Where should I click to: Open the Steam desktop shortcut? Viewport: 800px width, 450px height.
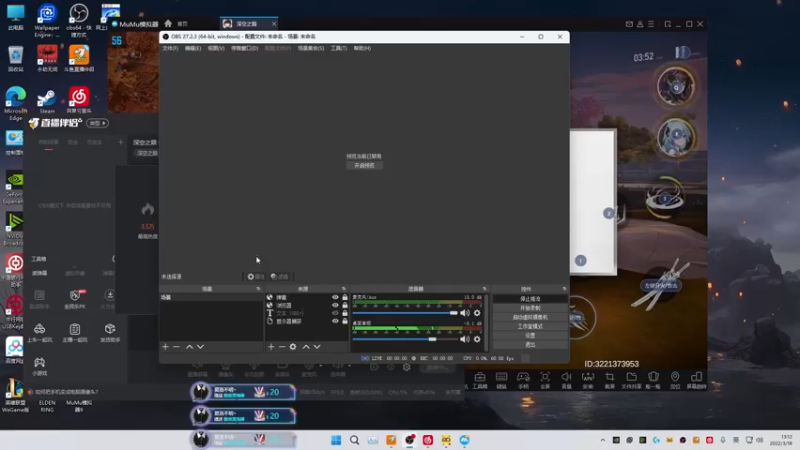46,102
